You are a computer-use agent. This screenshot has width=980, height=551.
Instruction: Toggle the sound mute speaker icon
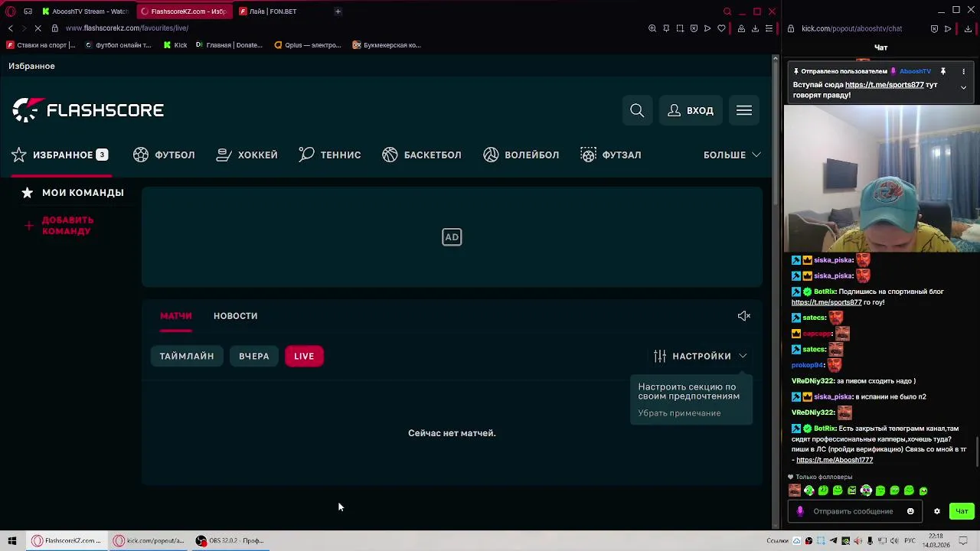744,316
